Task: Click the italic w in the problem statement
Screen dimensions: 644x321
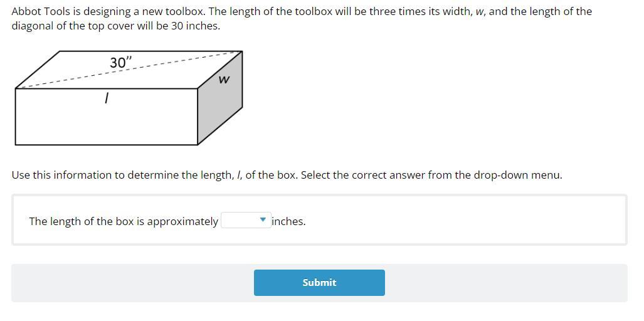Action: pyautogui.click(x=479, y=12)
